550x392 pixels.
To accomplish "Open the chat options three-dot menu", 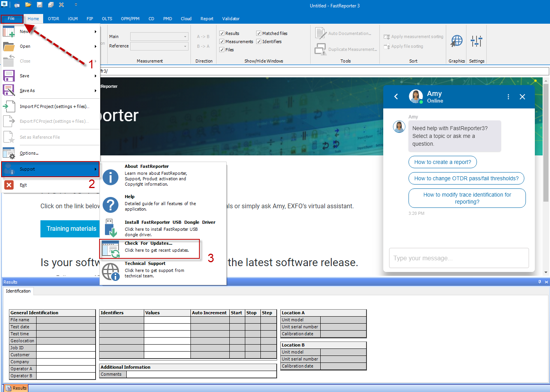I will (x=508, y=97).
